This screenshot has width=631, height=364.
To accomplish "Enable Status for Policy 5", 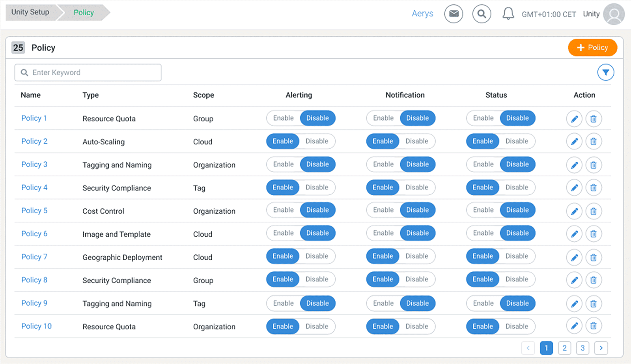I will click(483, 210).
